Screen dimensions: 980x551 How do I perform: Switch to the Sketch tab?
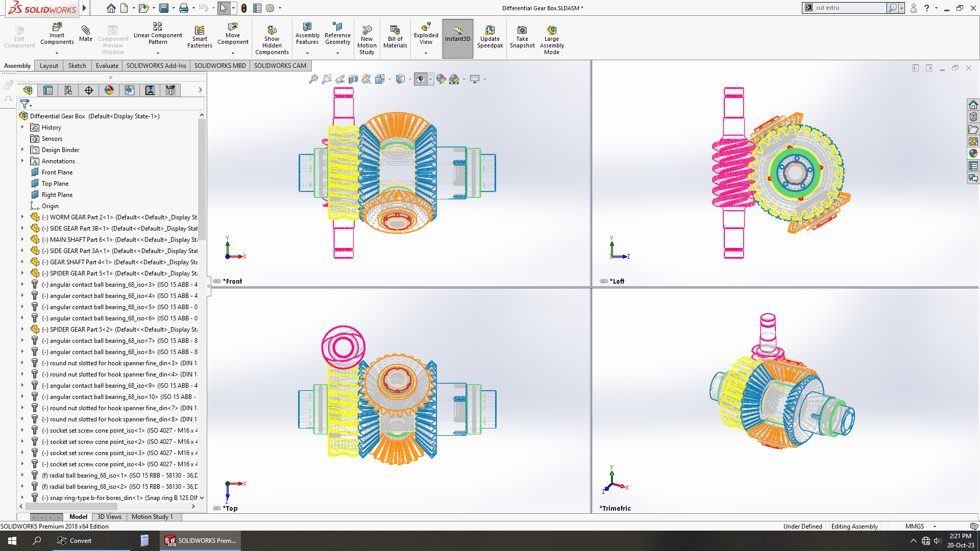[x=77, y=66]
